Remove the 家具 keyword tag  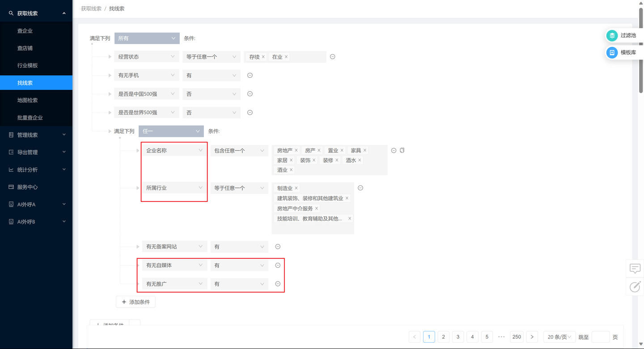point(365,151)
